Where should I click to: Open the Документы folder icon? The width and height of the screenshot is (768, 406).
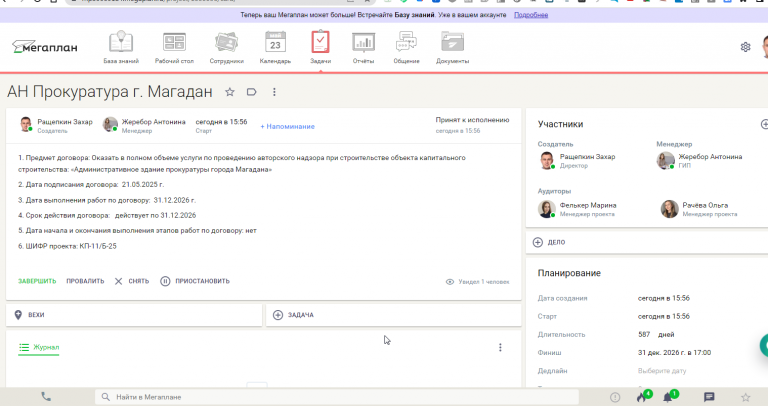coord(452,42)
